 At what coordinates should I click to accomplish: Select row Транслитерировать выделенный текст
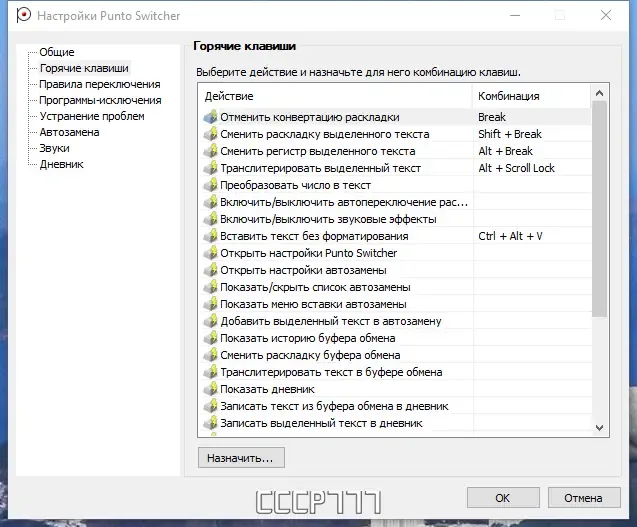click(x=395, y=168)
